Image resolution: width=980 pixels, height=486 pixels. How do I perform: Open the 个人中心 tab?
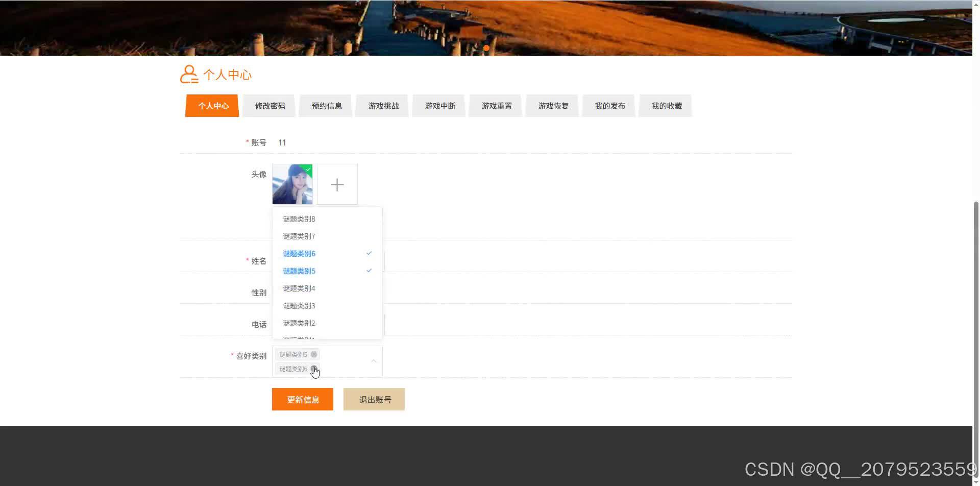213,106
